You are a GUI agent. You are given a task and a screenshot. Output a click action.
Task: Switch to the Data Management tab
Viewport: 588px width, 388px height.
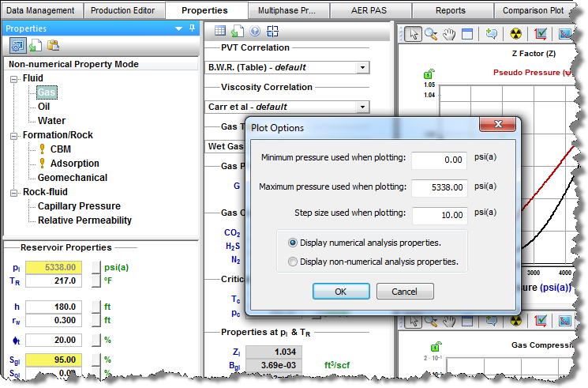coord(41,10)
